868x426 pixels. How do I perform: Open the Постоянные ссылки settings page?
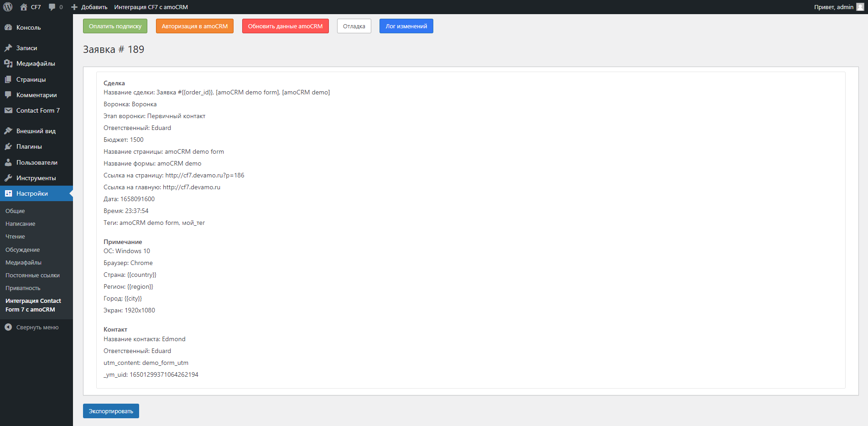pos(32,275)
